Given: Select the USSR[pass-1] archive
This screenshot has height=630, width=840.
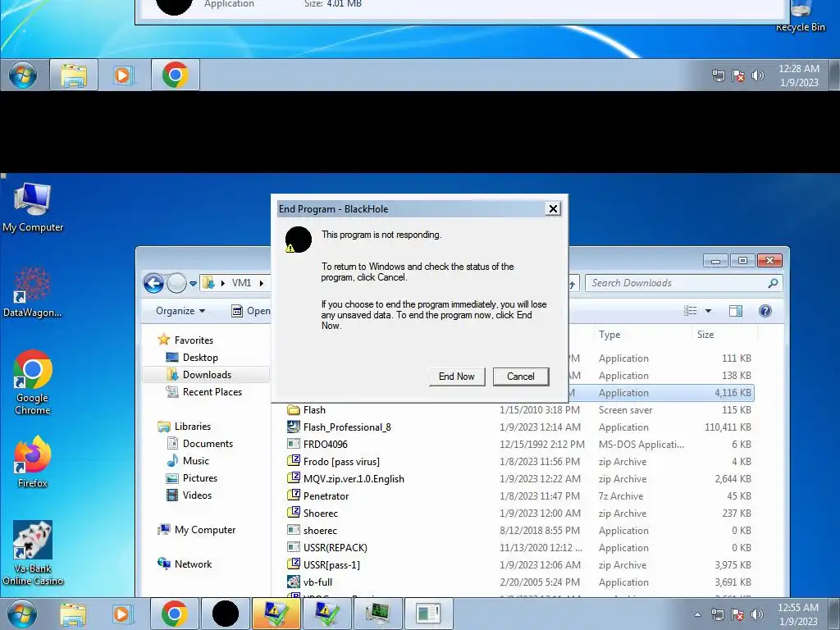Looking at the screenshot, I should 519,564.
